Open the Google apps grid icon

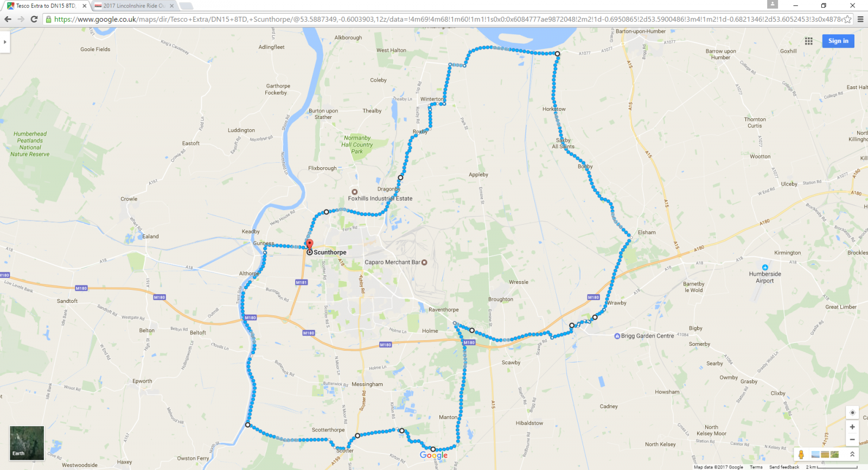coord(808,41)
